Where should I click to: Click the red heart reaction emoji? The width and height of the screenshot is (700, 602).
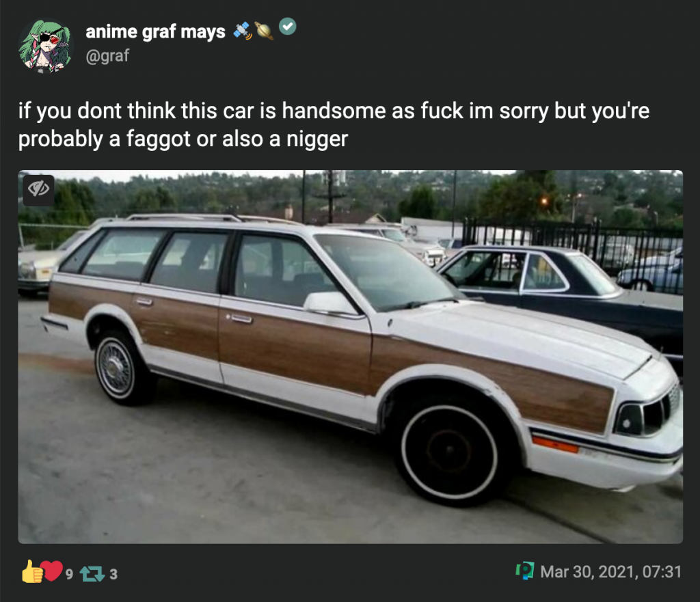coord(52,571)
